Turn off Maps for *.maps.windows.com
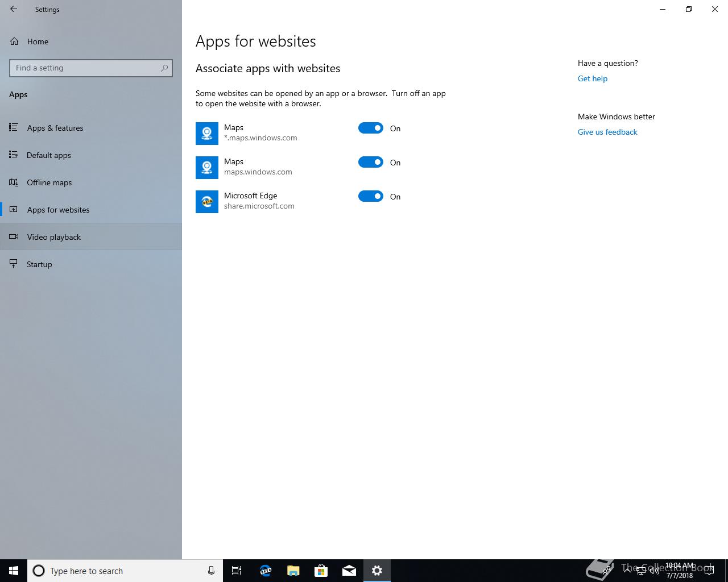This screenshot has height=582, width=728. pos(371,128)
